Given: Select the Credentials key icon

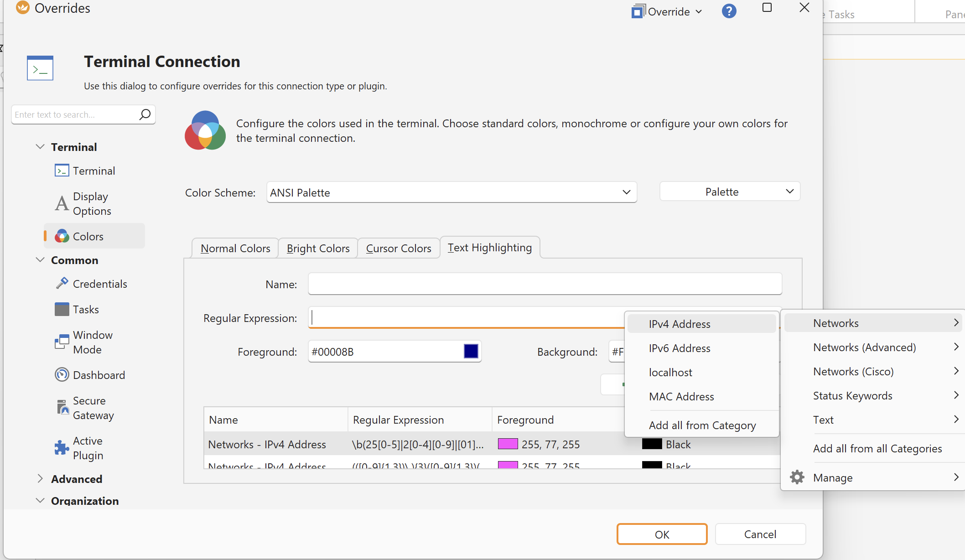Looking at the screenshot, I should pos(62,284).
